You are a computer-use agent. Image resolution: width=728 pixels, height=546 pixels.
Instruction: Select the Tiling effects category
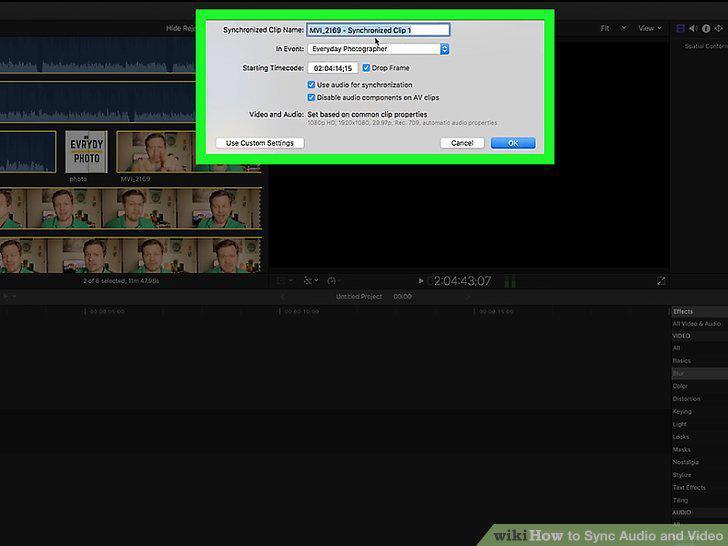(680, 500)
